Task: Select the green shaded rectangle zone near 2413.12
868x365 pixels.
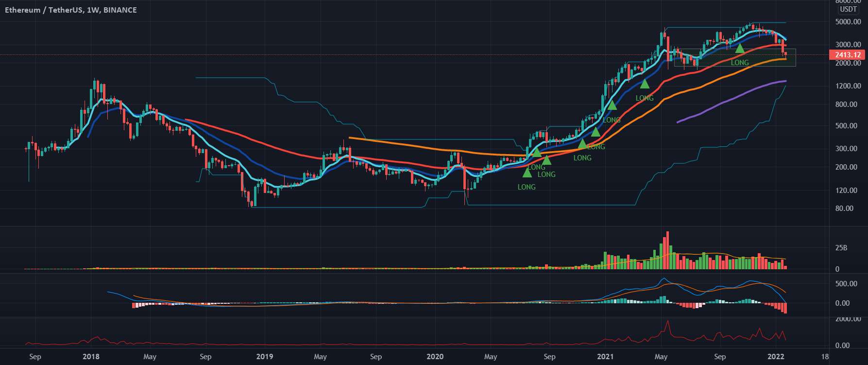Action: tap(735, 57)
